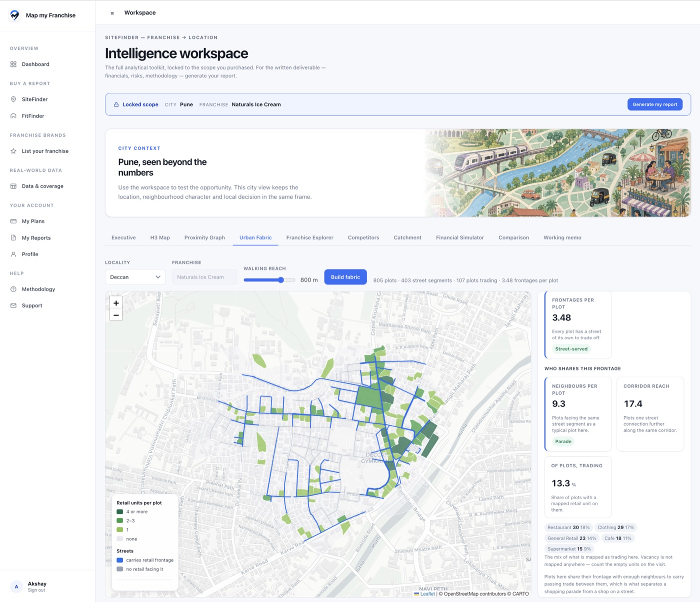The image size is (700, 602).
Task: Click the Map my Franchise logo icon
Action: tap(15, 15)
